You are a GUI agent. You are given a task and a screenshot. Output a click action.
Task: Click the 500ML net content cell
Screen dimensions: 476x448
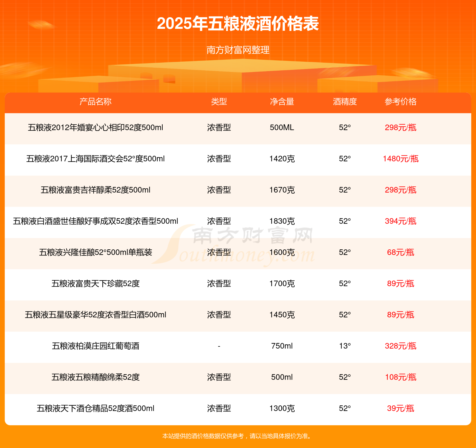282,127
